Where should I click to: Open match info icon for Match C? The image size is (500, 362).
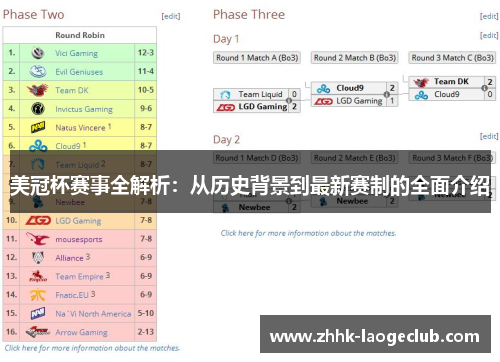[484, 88]
